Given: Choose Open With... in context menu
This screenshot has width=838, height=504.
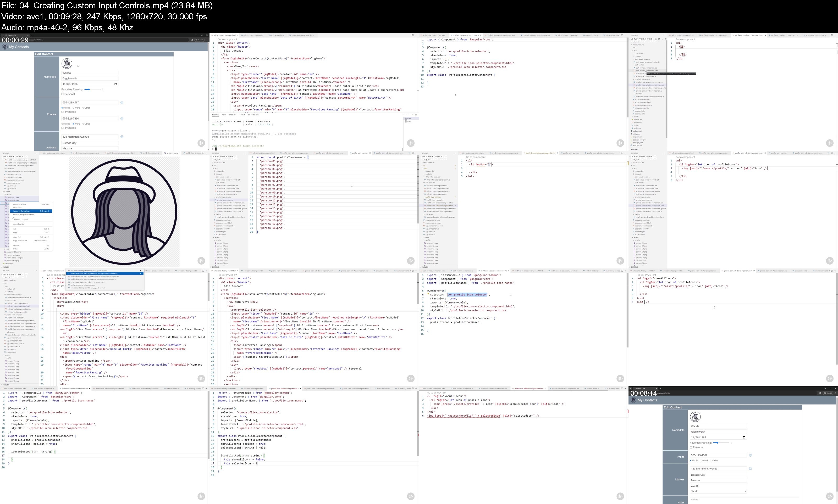Looking at the screenshot, I should tap(31, 208).
